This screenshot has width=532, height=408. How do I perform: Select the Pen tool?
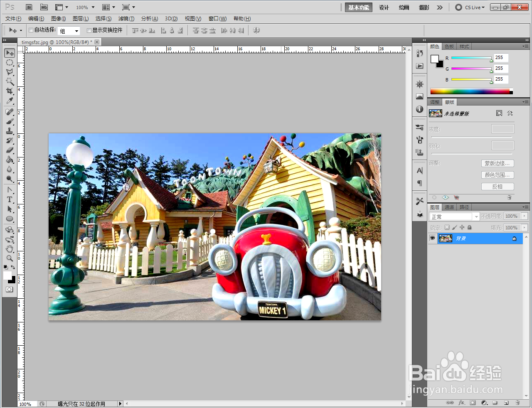(10, 190)
